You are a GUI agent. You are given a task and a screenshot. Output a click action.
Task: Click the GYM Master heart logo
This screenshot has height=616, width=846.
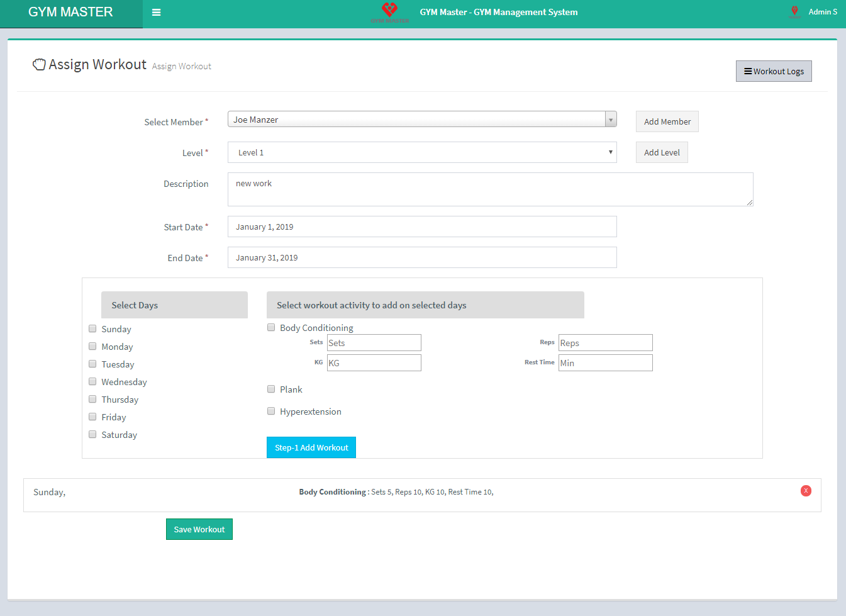[x=389, y=10]
